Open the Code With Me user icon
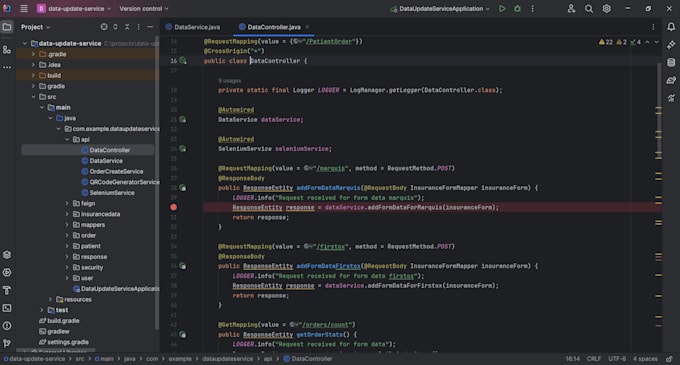This screenshot has height=365, width=680. (x=571, y=9)
